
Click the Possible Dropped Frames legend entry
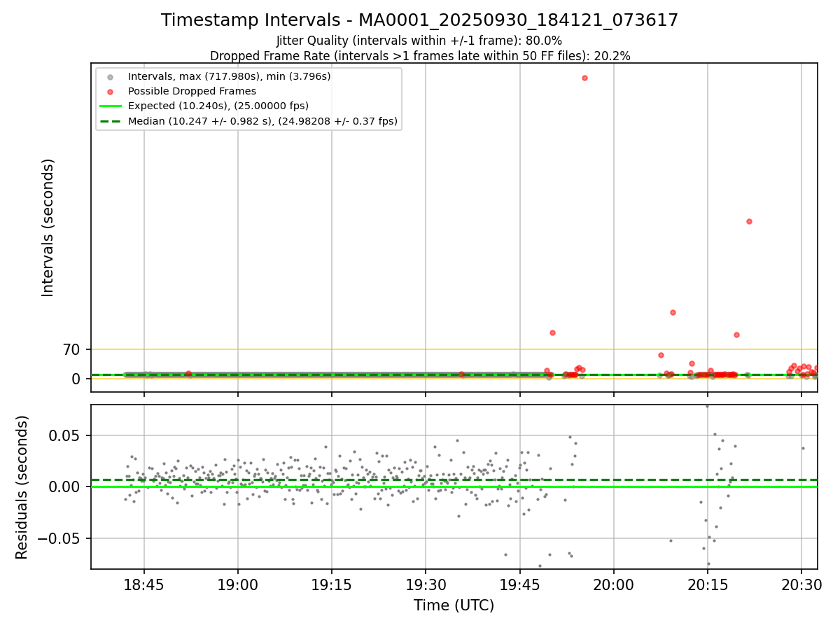tap(192, 91)
